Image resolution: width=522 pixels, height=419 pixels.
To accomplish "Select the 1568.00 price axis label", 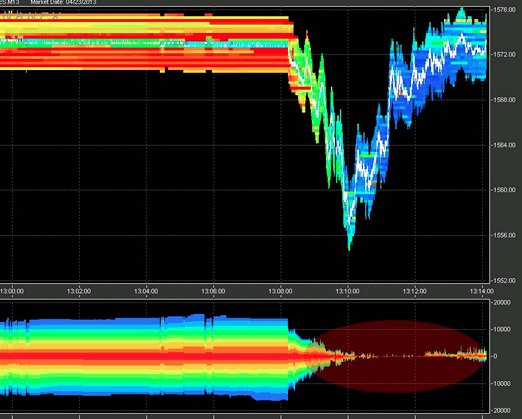I will click(x=505, y=100).
